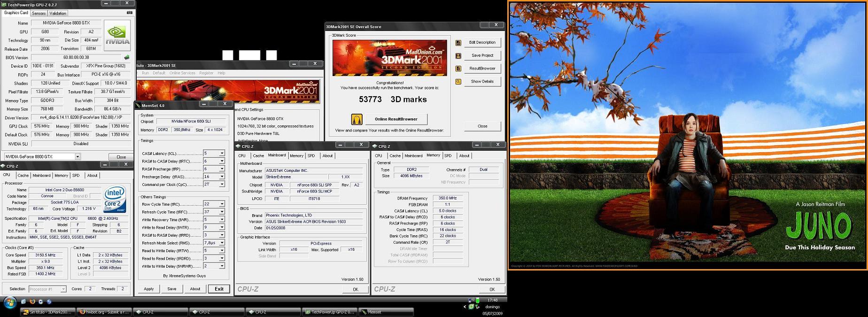Click Edit Description button
This screenshot has height=317, width=868.
(482, 43)
